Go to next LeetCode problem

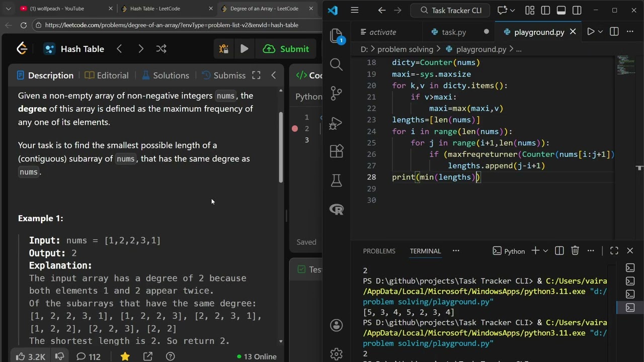tap(141, 49)
